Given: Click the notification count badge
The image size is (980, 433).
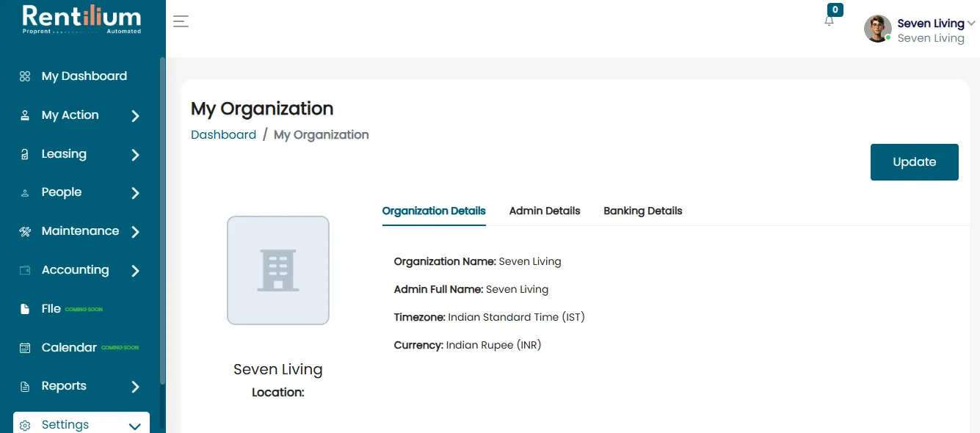Looking at the screenshot, I should point(835,10).
